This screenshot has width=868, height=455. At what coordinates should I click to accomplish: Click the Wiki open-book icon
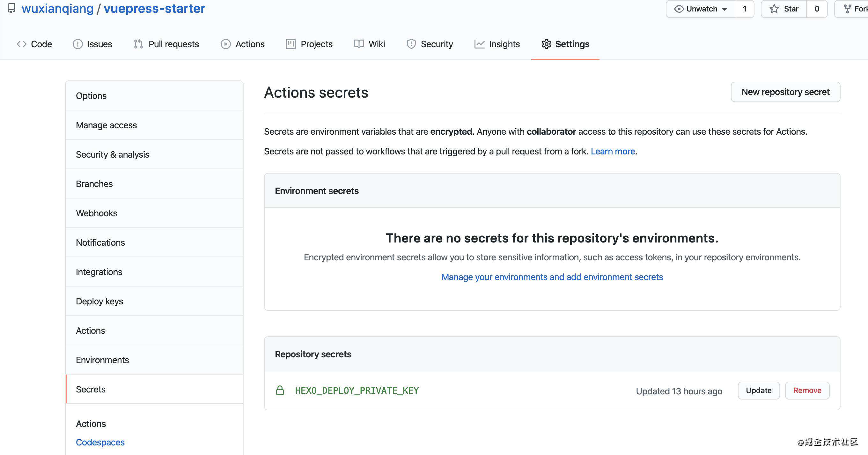(x=359, y=44)
